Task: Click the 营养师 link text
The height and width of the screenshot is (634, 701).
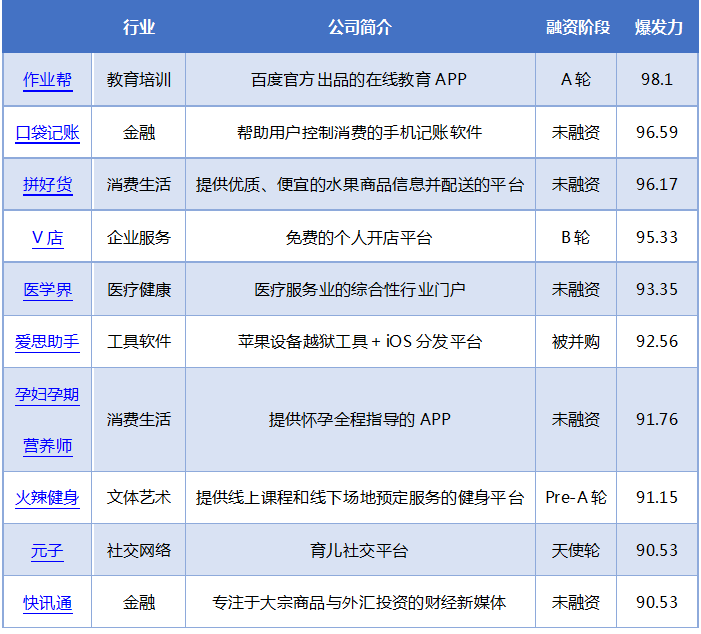Action: (x=47, y=446)
